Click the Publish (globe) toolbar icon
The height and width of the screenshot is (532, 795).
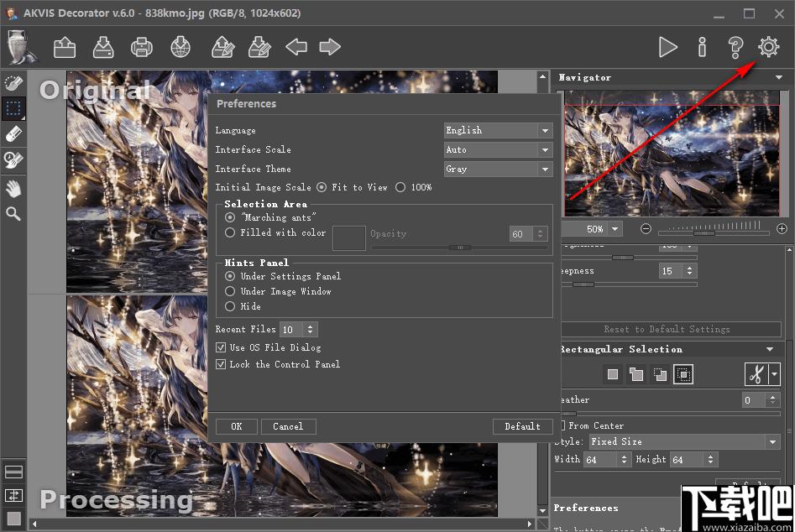(180, 48)
